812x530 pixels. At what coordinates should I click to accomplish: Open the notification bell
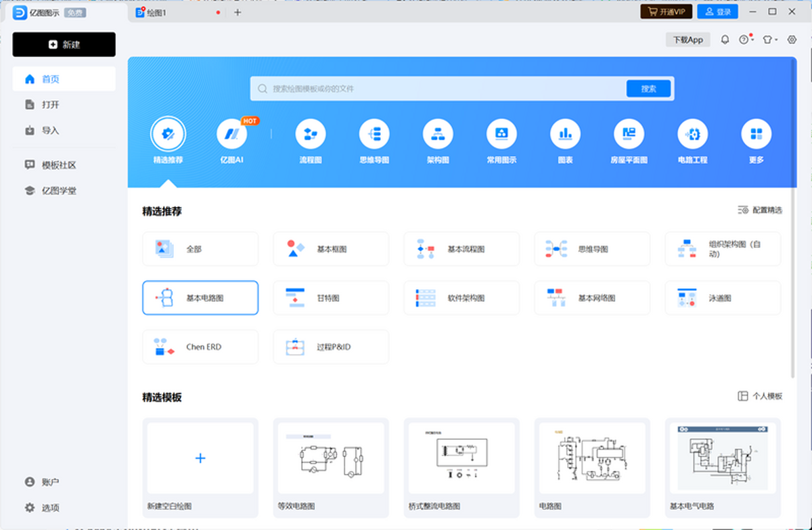click(x=724, y=39)
